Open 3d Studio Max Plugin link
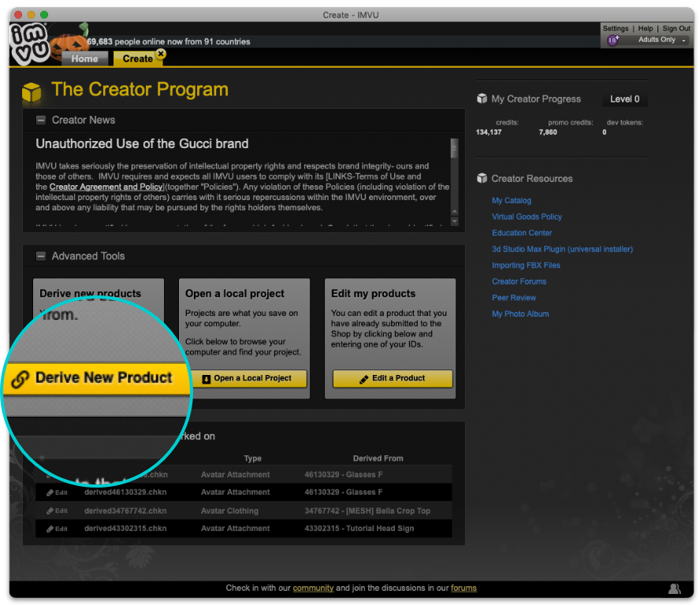Screen dimensions: 700x605 click(562, 249)
